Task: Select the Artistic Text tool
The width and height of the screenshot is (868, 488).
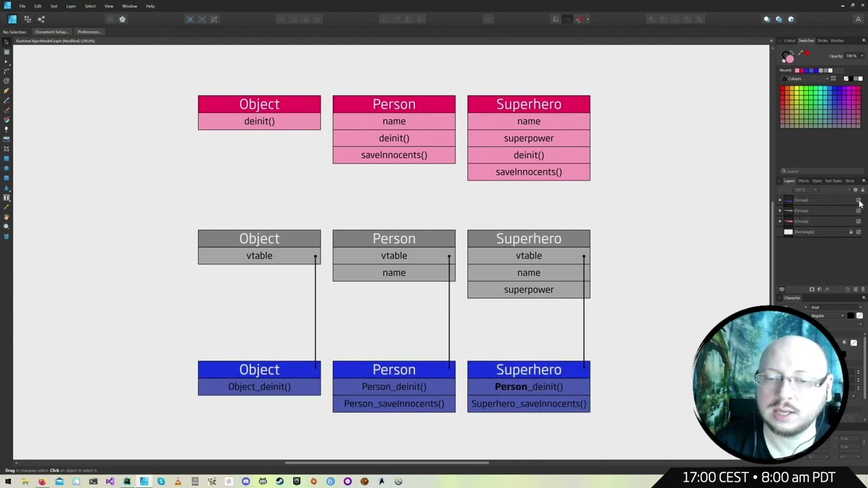Action: click(7, 197)
